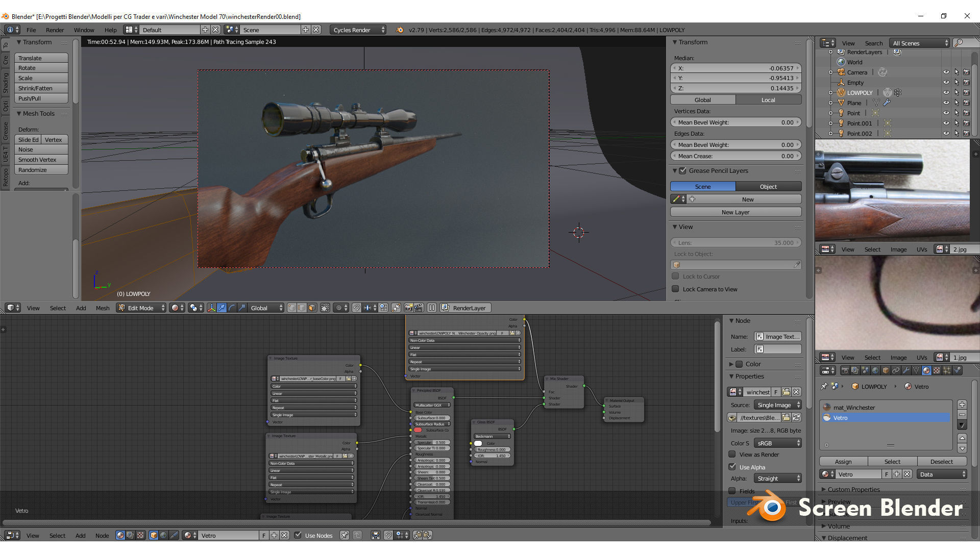Viewport: 980px width, 551px height.
Task: Toggle the 3D manipulator axis icon
Action: coord(211,308)
